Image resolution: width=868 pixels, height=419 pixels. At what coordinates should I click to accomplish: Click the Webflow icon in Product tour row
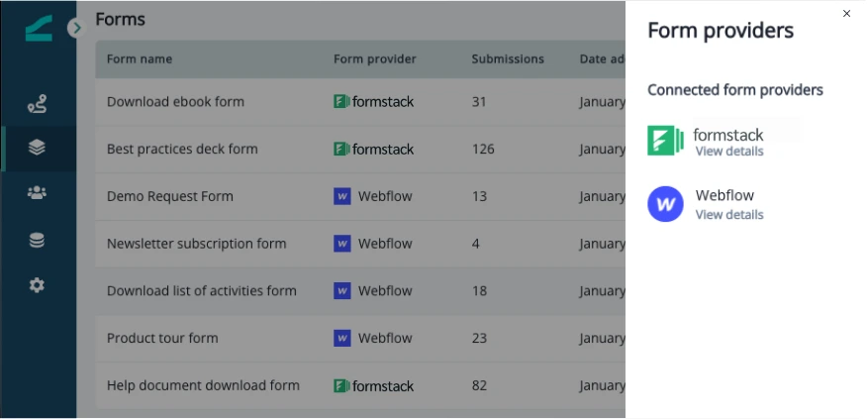(342, 338)
